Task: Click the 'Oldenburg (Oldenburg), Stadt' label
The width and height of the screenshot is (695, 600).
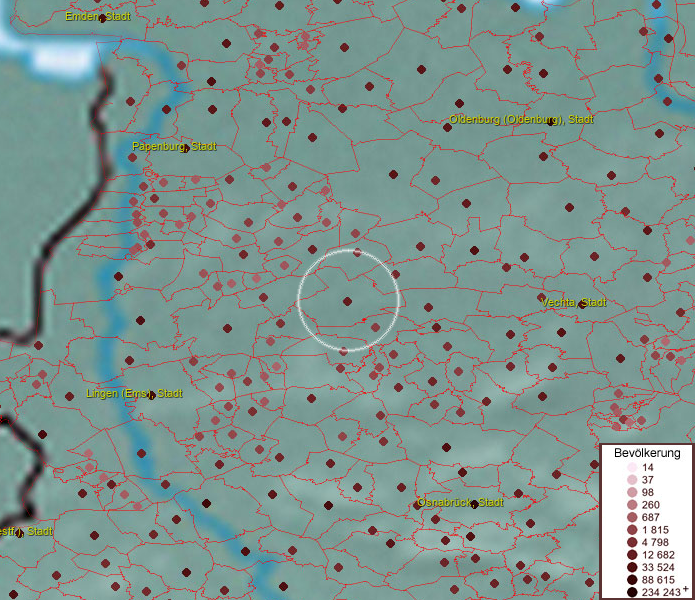Action: [521, 120]
